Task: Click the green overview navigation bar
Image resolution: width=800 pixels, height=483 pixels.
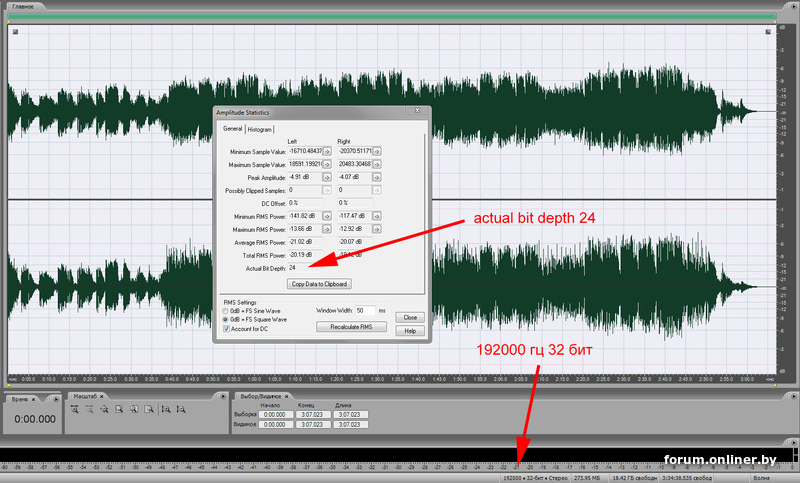Action: click(392, 16)
